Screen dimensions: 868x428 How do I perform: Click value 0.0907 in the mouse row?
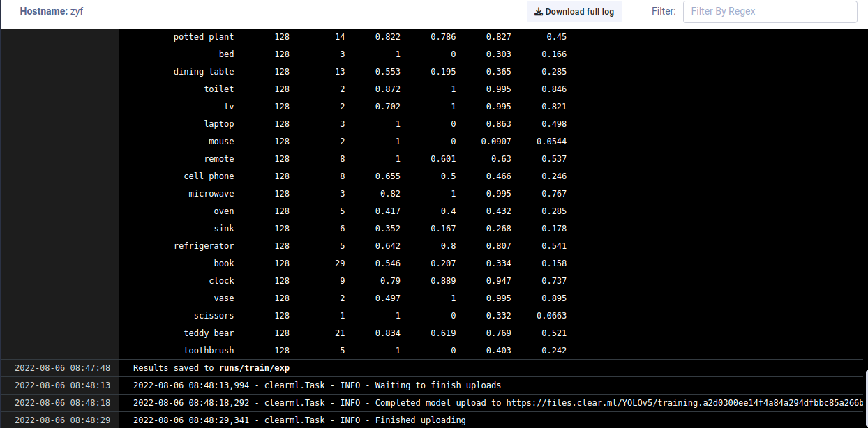pyautogui.click(x=496, y=142)
